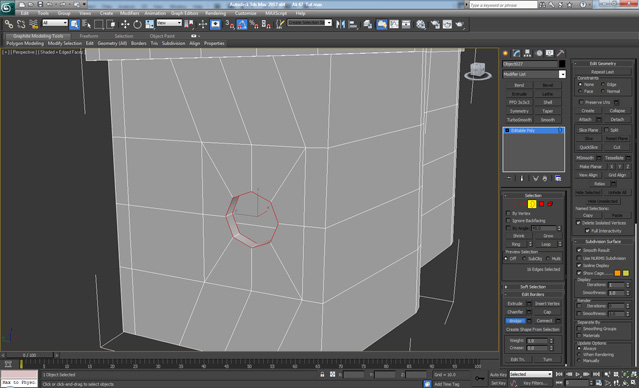Open the Customize menu

coord(246,13)
